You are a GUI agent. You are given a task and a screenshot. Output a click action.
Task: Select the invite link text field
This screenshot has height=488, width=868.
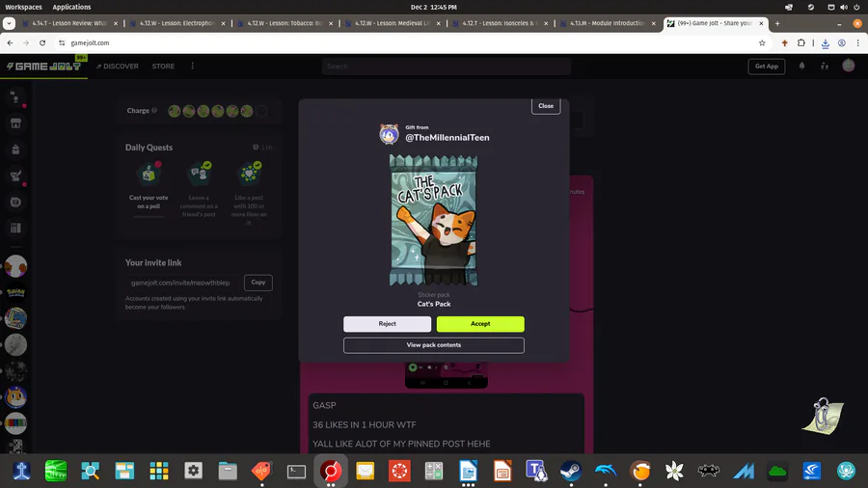tap(182, 283)
